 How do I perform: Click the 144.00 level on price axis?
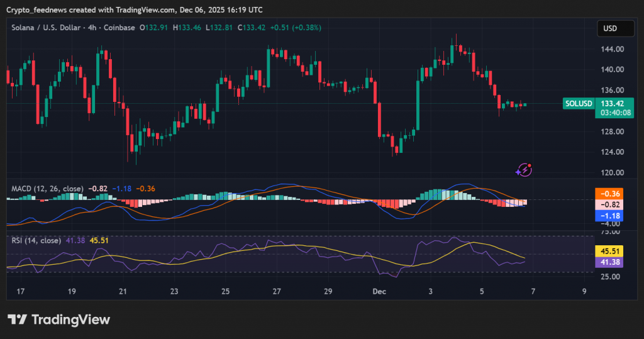(x=611, y=49)
